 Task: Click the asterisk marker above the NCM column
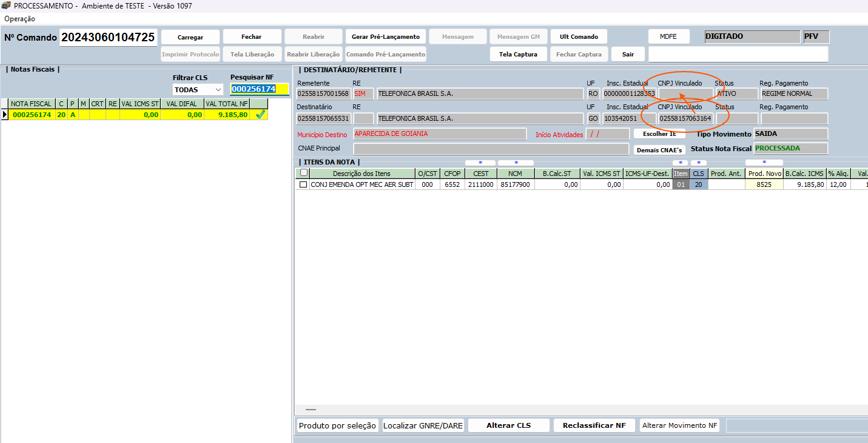[516, 163]
